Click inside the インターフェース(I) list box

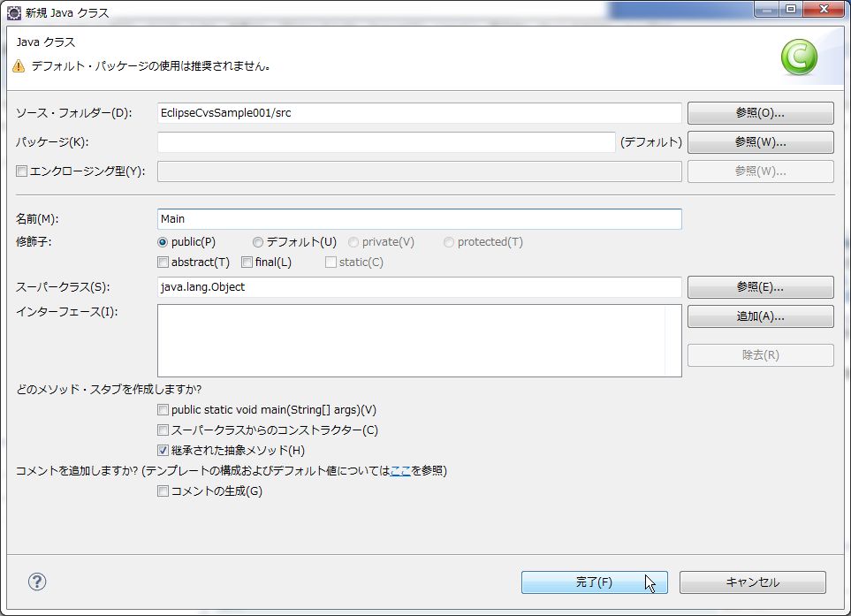tap(420, 341)
